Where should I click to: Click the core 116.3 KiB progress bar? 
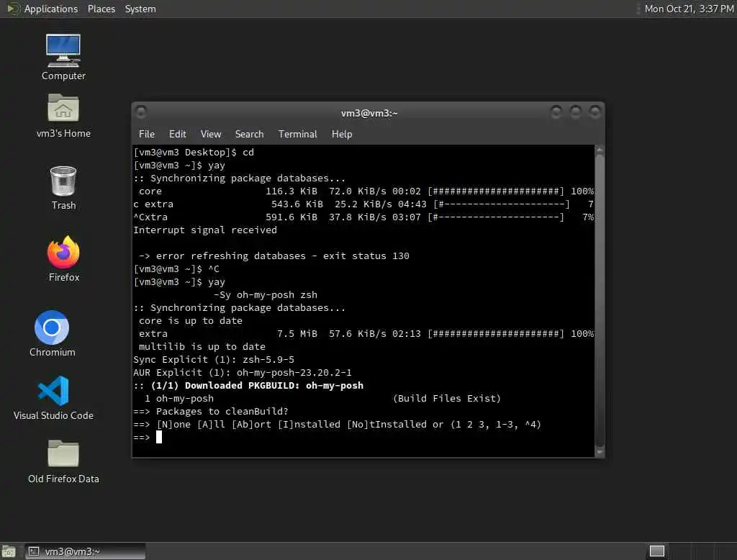[495, 191]
